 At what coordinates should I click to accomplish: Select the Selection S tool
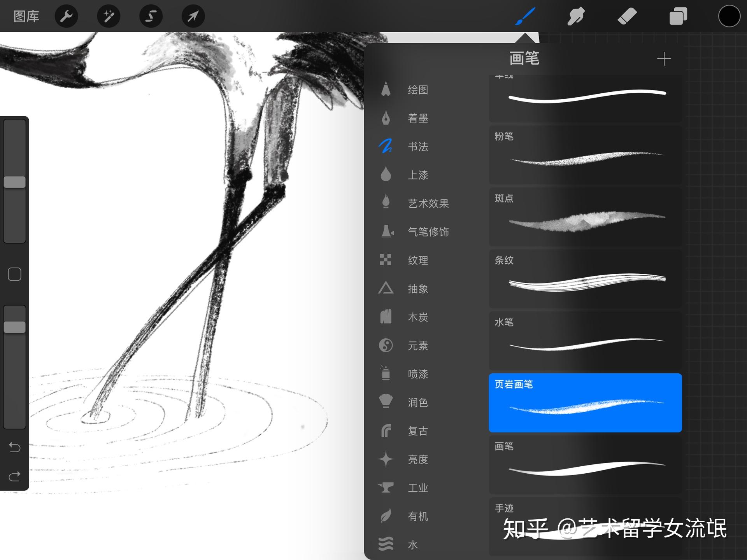pos(151,16)
